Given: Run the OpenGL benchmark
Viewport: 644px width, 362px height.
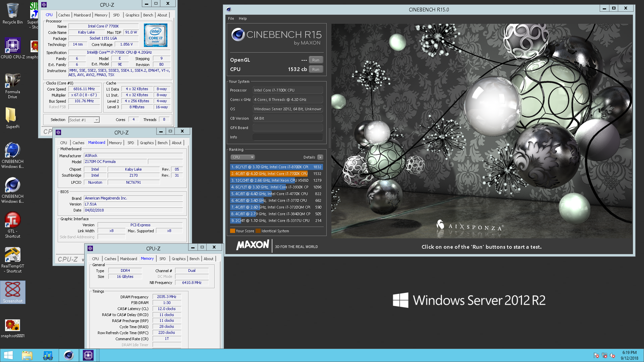Looking at the screenshot, I should pos(316,60).
